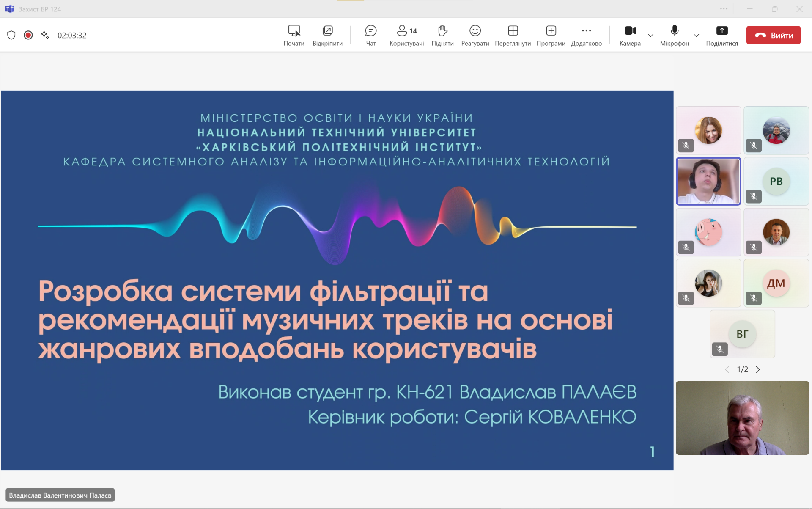Show the participants list (Користувачі)
Image resolution: width=812 pixels, height=509 pixels.
pos(406,35)
